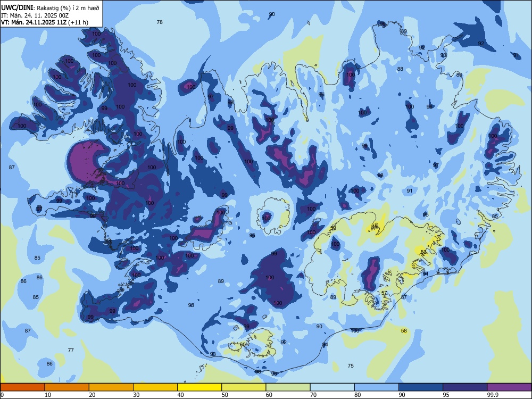Select the legend scale label 40
532x399 pixels.
180,395
